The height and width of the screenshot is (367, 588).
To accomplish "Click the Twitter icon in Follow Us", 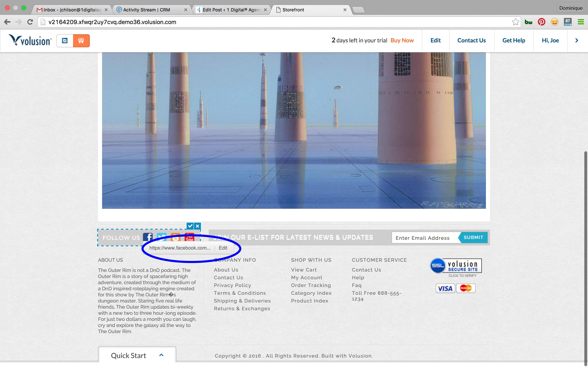I will pyautogui.click(x=161, y=237).
